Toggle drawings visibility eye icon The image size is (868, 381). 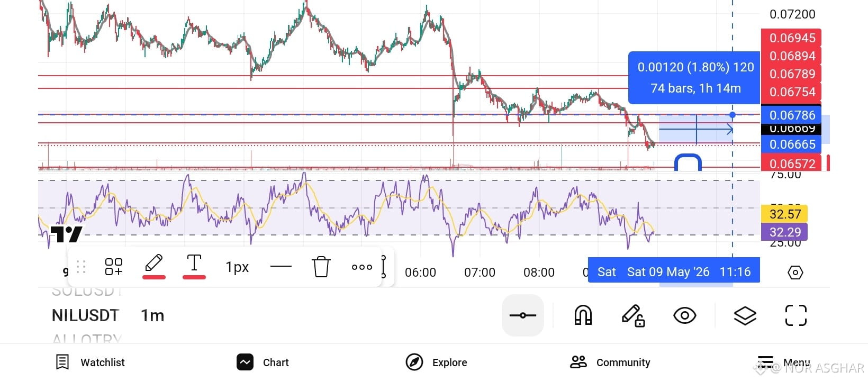(x=684, y=316)
